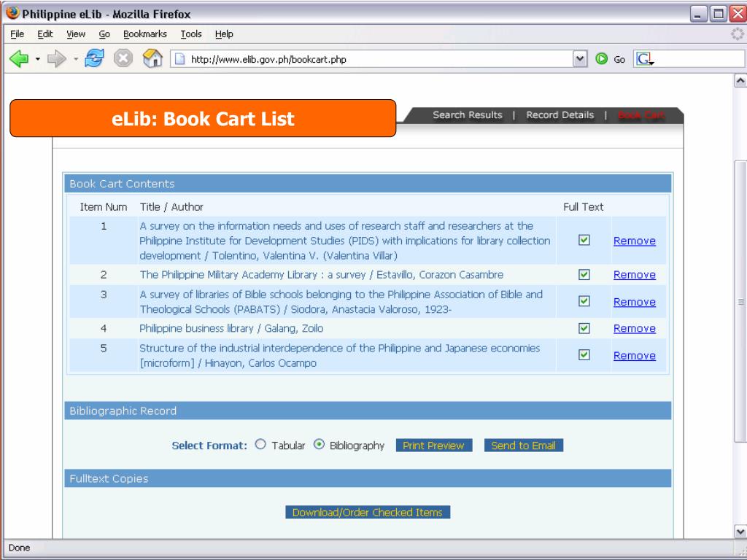Click Download/Order Checked Items button

point(368,513)
